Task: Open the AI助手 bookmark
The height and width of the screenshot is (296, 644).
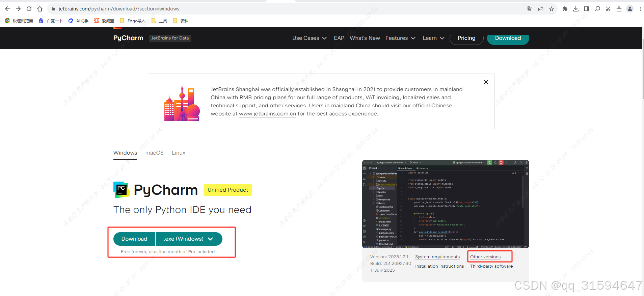Action: (78, 21)
